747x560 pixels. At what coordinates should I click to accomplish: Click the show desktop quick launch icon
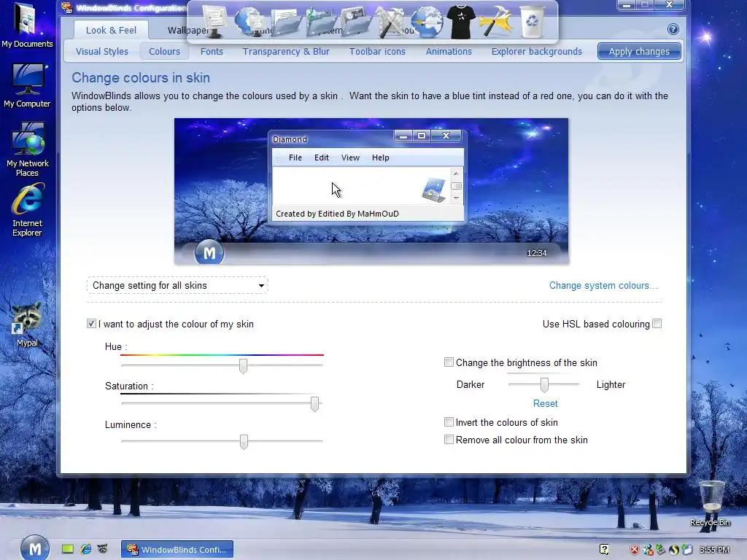(68, 549)
